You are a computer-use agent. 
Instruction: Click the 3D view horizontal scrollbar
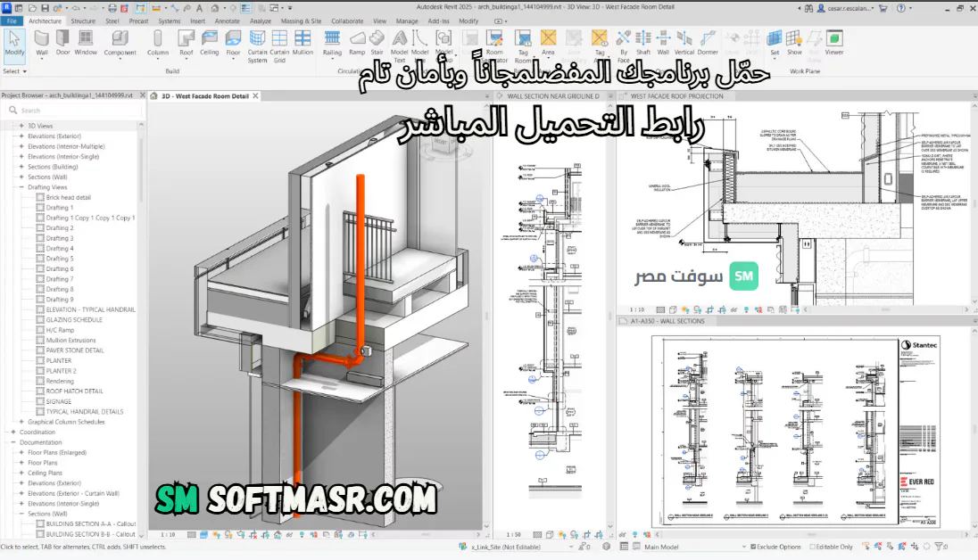(x=426, y=535)
